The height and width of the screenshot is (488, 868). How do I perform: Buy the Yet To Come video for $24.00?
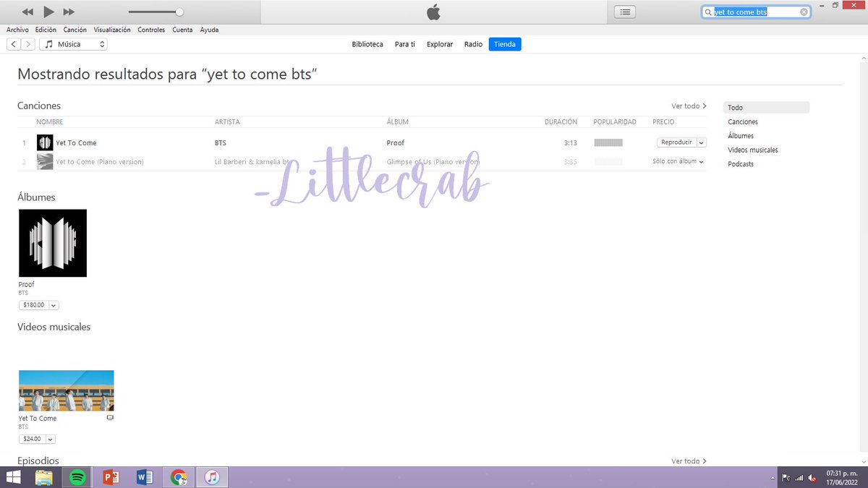coord(32,439)
